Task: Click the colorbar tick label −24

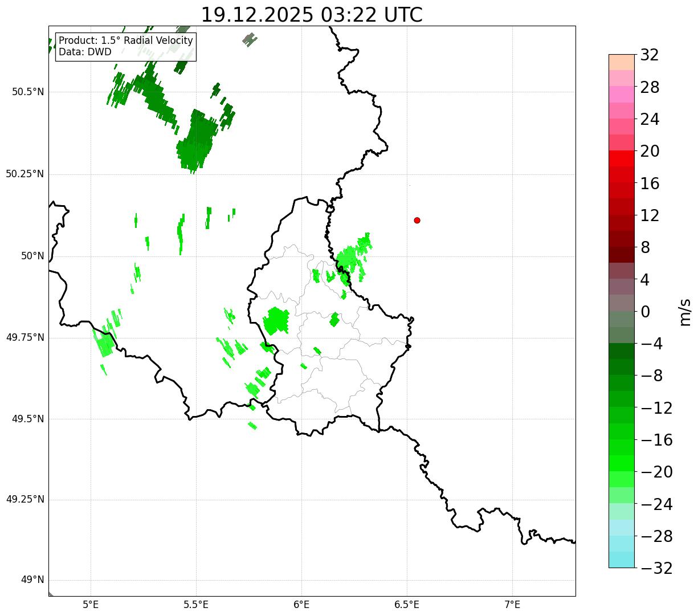Action: [x=656, y=504]
